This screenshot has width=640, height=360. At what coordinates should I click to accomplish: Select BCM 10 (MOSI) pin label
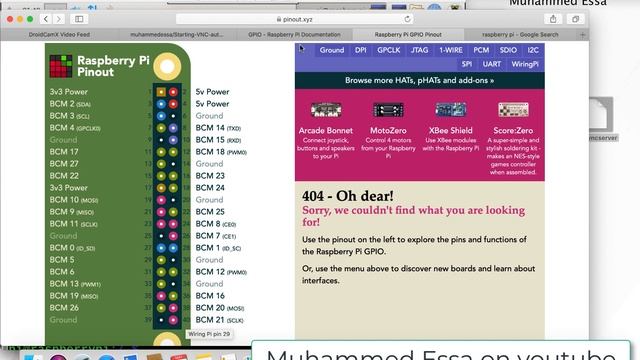[74, 200]
